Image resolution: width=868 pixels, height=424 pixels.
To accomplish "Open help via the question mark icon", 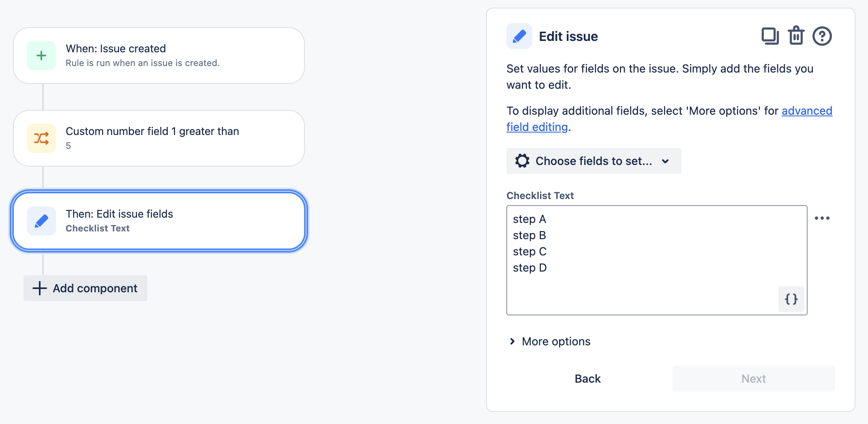I will point(822,36).
